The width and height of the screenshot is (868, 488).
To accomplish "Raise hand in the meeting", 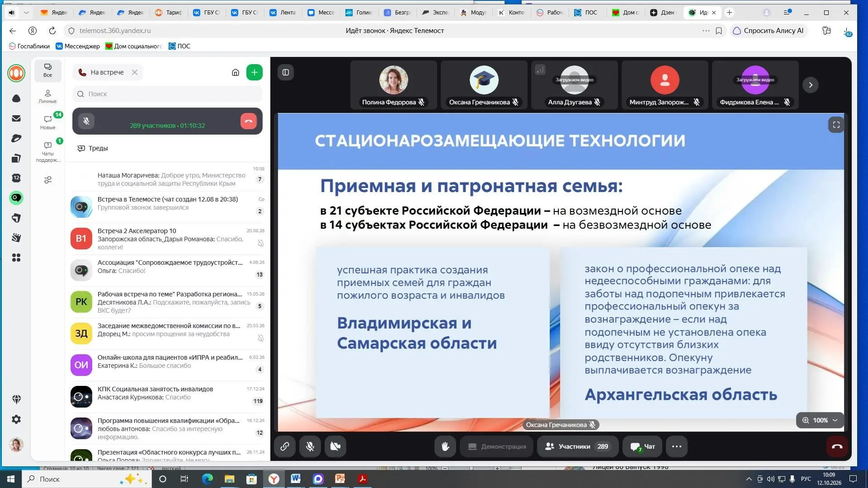I will pyautogui.click(x=445, y=446).
